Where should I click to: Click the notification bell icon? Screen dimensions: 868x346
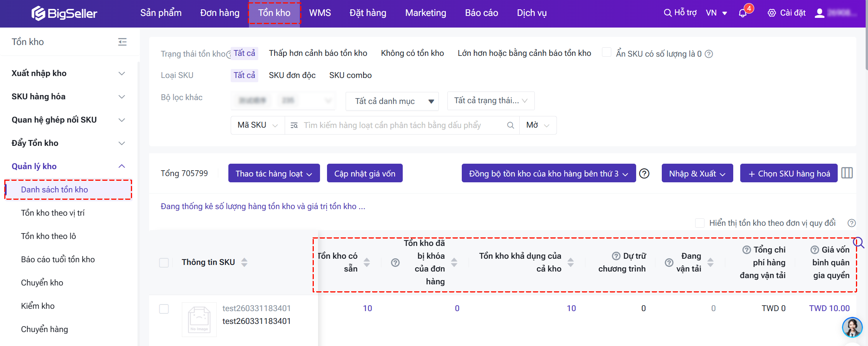(x=743, y=13)
